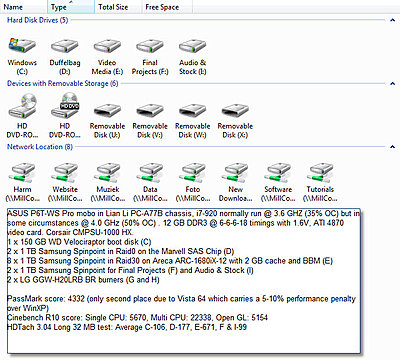Click the Marvell SAS Chip Raid0 line
The width and height of the screenshot is (400, 360).
pyautogui.click(x=121, y=251)
